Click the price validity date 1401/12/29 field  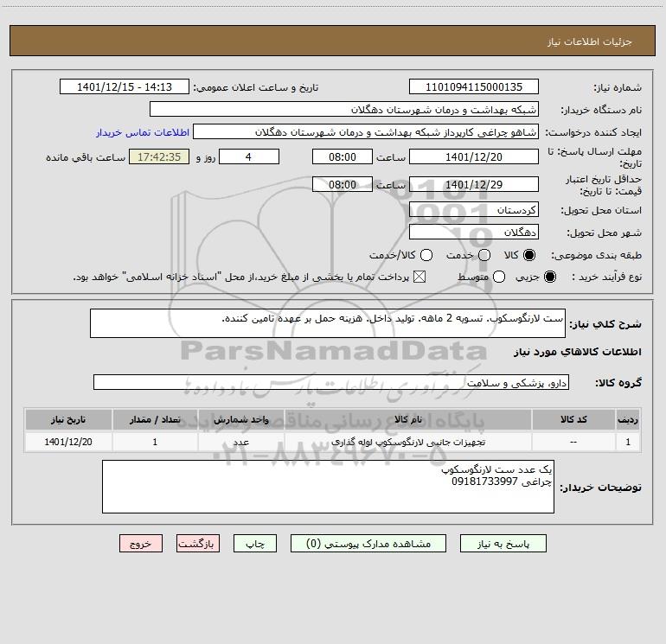click(474, 184)
